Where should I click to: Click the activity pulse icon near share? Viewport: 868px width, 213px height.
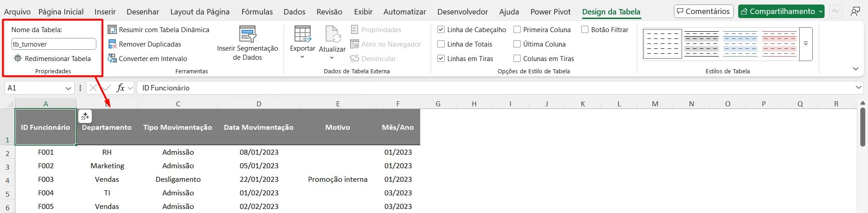(835, 11)
